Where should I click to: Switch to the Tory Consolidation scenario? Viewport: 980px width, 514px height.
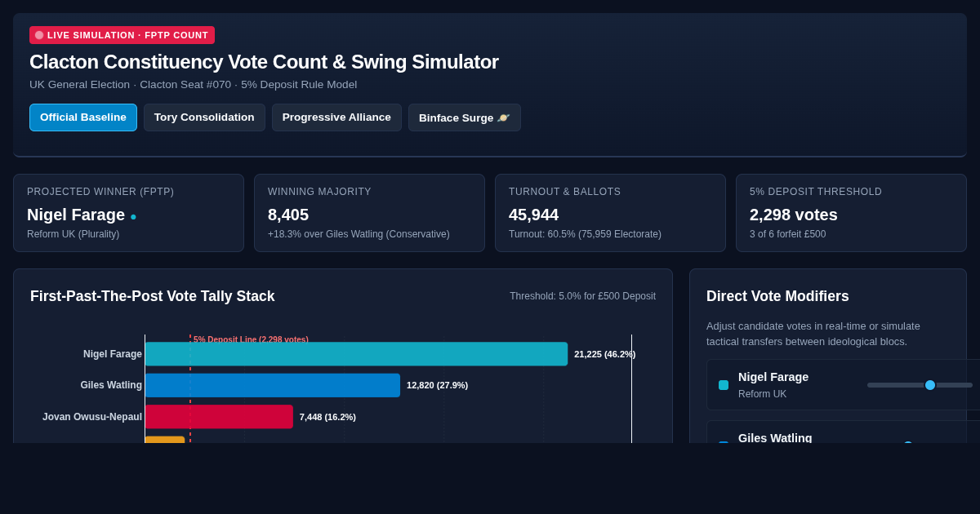point(204,117)
